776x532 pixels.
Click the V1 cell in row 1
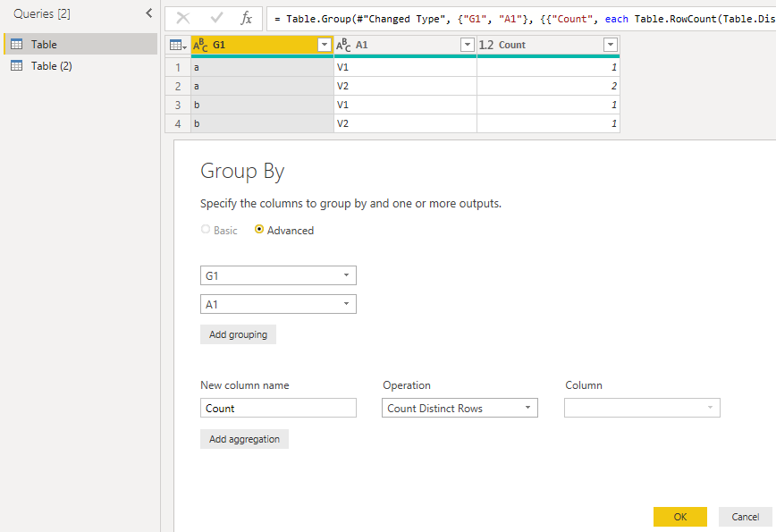[x=405, y=67]
